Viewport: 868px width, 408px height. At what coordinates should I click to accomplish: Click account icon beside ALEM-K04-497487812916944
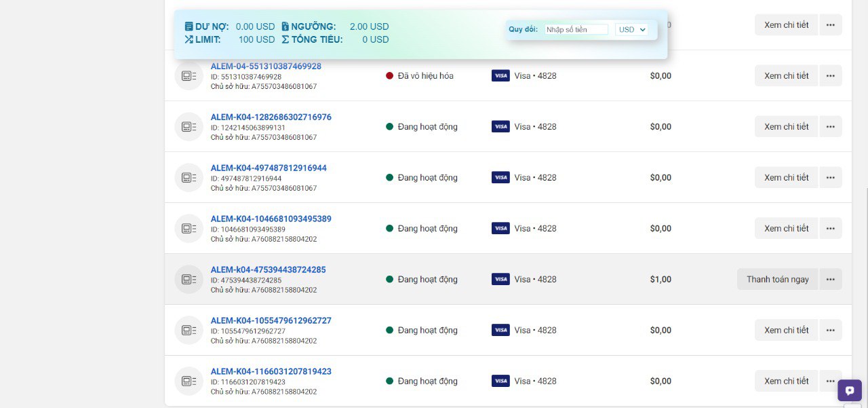click(189, 177)
